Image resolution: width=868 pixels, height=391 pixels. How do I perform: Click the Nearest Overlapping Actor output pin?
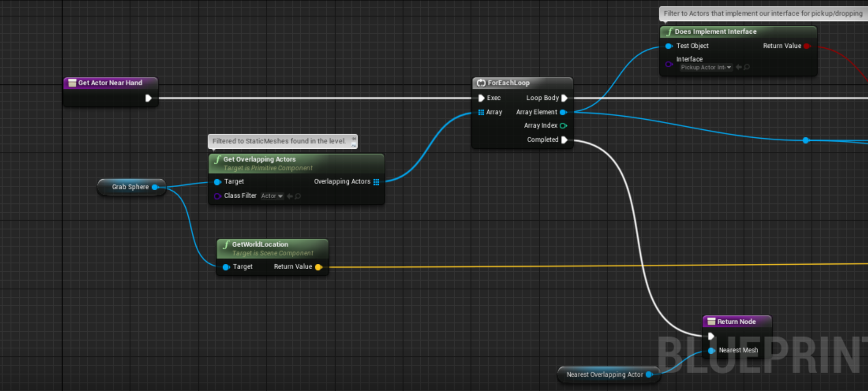tap(649, 375)
